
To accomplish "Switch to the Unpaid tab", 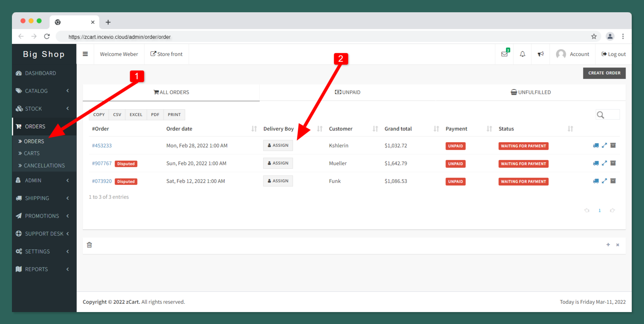I will [348, 92].
